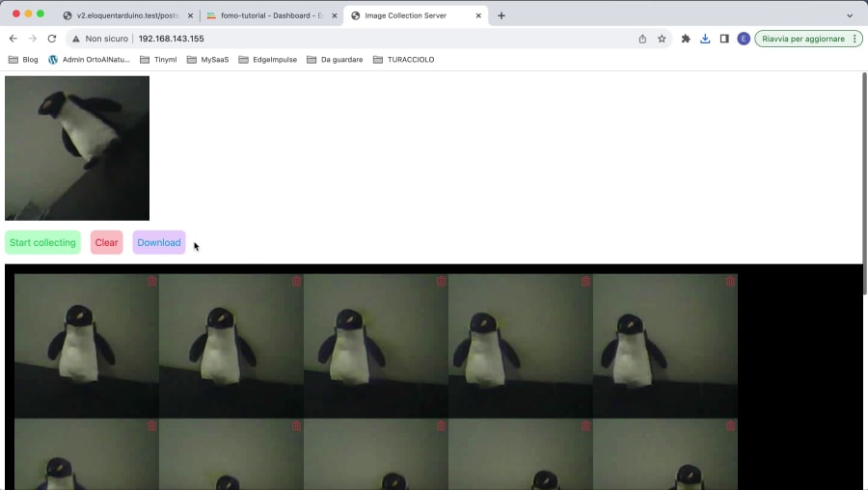Viewport: 868px width, 490px height.
Task: Delete the third image in second row
Action: point(441,425)
